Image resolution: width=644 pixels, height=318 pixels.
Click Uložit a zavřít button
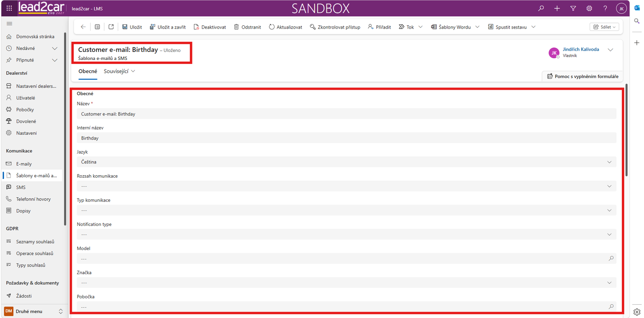(x=167, y=27)
